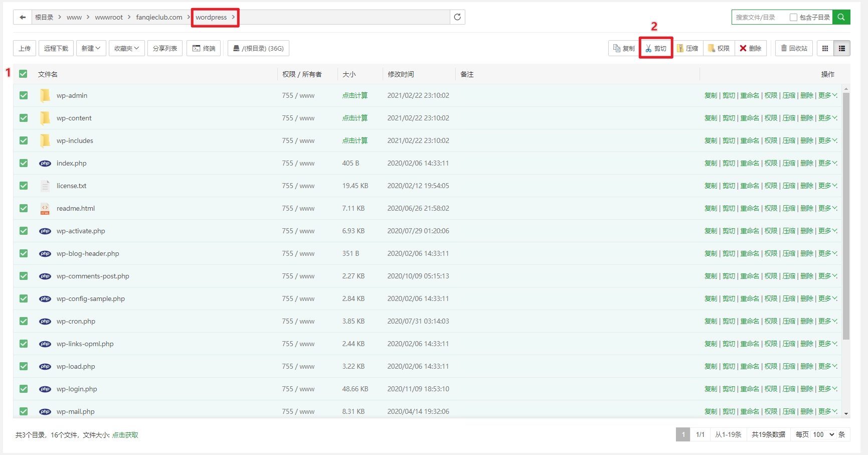868x455 pixels.
Task: Uncheck the wp-admin folder checkbox
Action: 24,95
